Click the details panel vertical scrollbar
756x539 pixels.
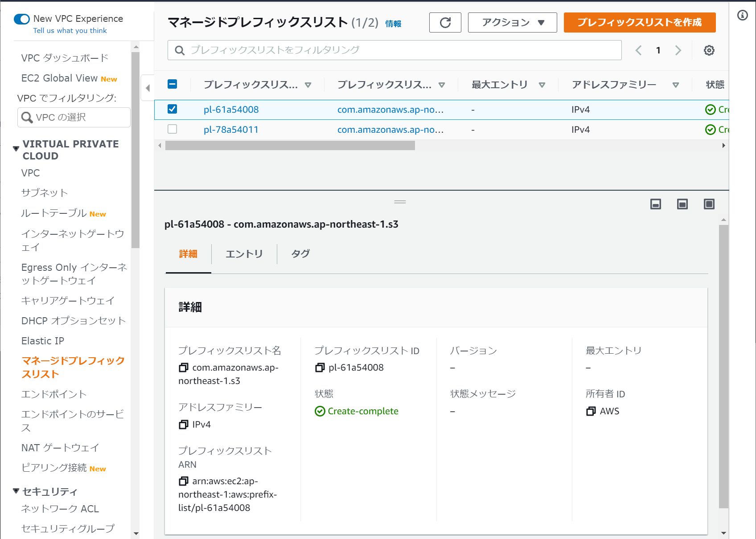click(x=723, y=366)
